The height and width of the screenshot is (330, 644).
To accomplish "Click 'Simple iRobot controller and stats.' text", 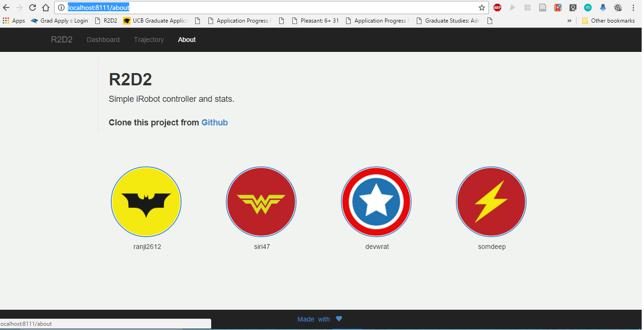I will pos(172,99).
